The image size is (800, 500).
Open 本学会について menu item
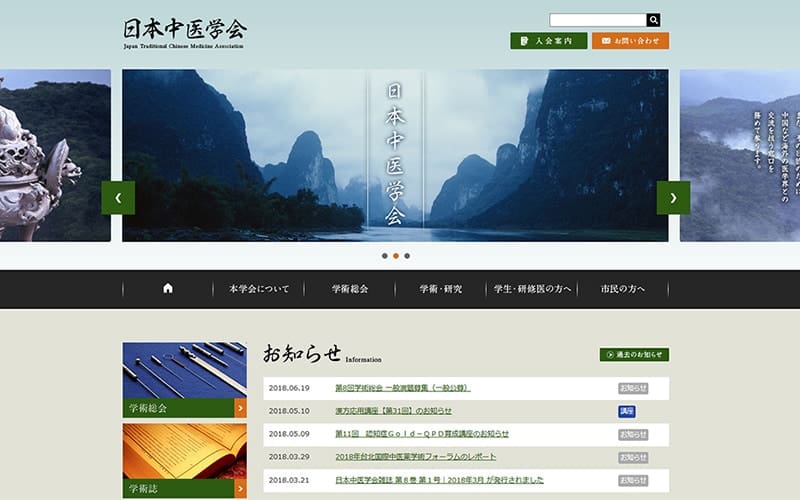pyautogui.click(x=259, y=289)
